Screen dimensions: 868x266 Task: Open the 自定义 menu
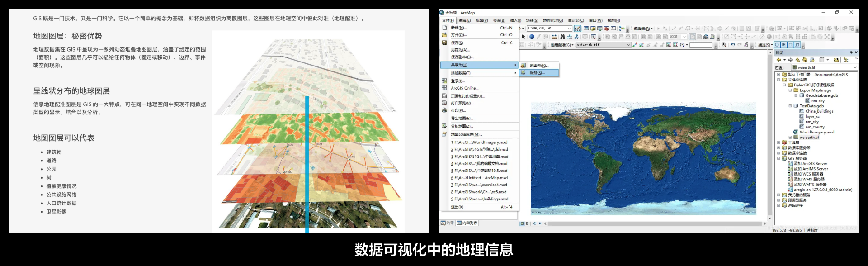point(576,20)
